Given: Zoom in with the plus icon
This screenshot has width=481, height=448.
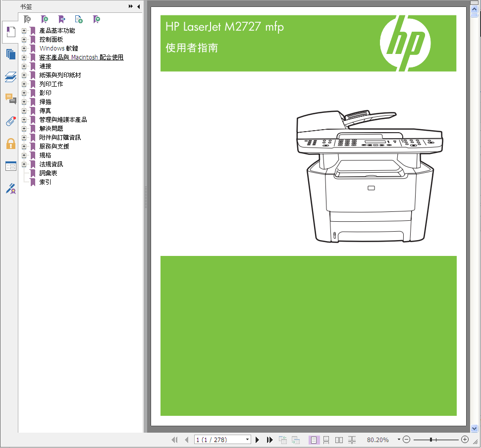Looking at the screenshot, I should 465,440.
